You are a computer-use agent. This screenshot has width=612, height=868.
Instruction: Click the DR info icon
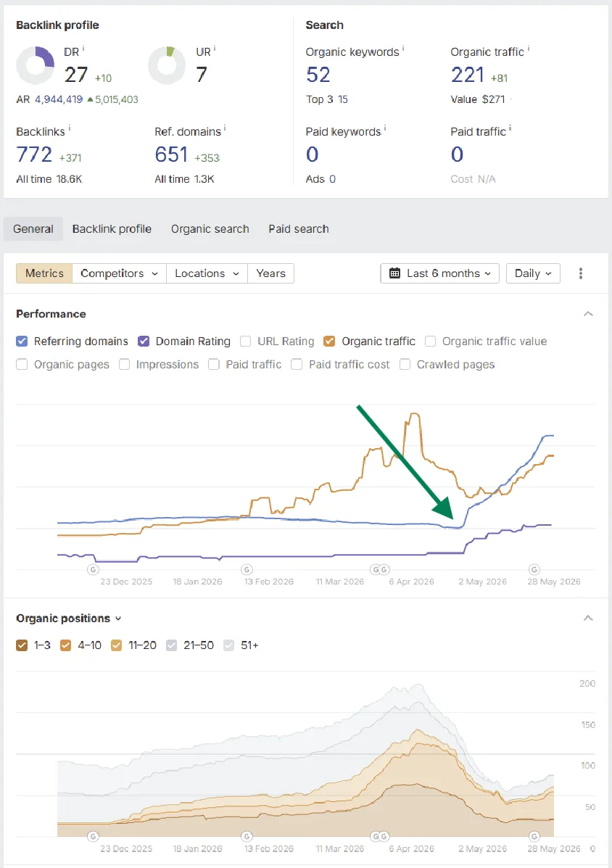click(83, 49)
